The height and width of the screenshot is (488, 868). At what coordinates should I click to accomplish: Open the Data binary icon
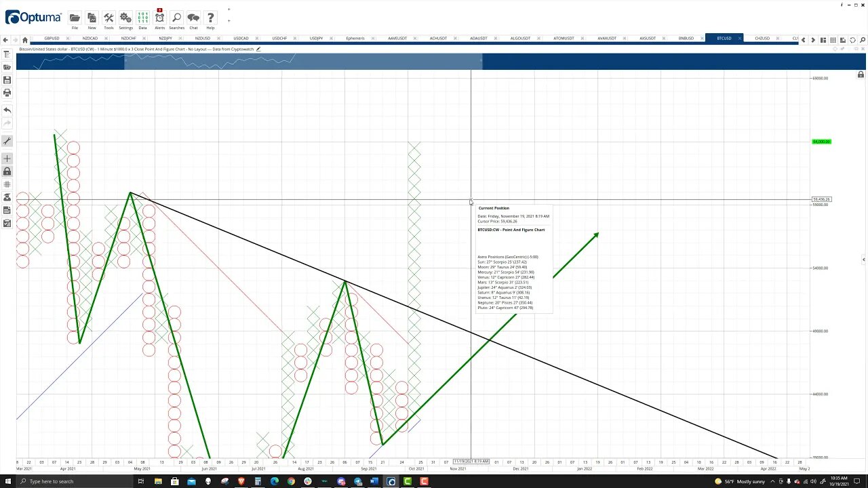coord(142,18)
